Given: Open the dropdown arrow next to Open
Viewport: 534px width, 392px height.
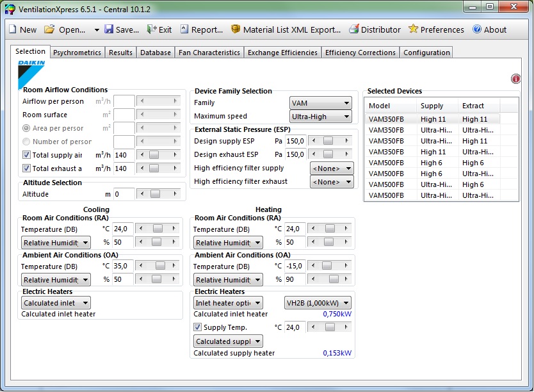Looking at the screenshot, I should (x=97, y=30).
